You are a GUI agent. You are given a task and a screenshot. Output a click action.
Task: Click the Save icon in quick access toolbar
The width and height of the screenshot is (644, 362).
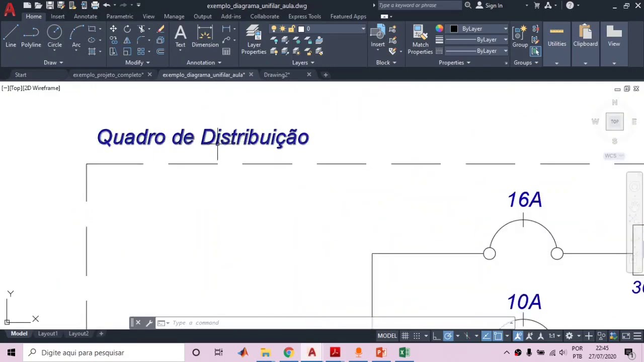(x=50, y=6)
